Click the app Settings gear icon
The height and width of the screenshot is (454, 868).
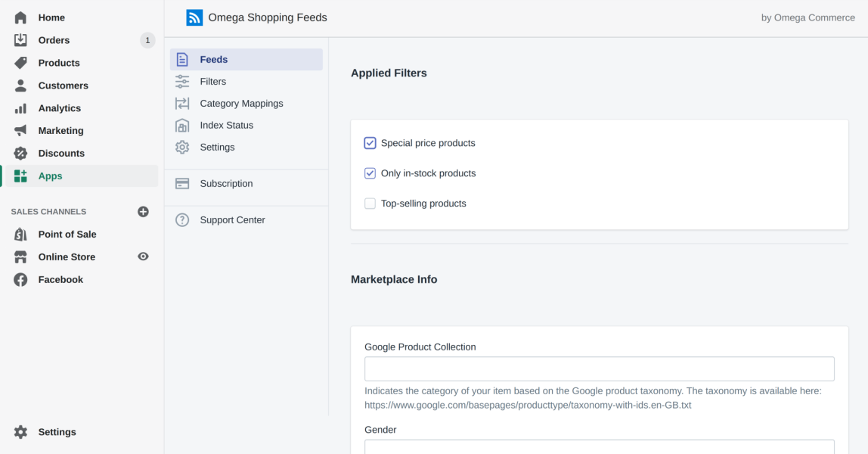pos(182,148)
